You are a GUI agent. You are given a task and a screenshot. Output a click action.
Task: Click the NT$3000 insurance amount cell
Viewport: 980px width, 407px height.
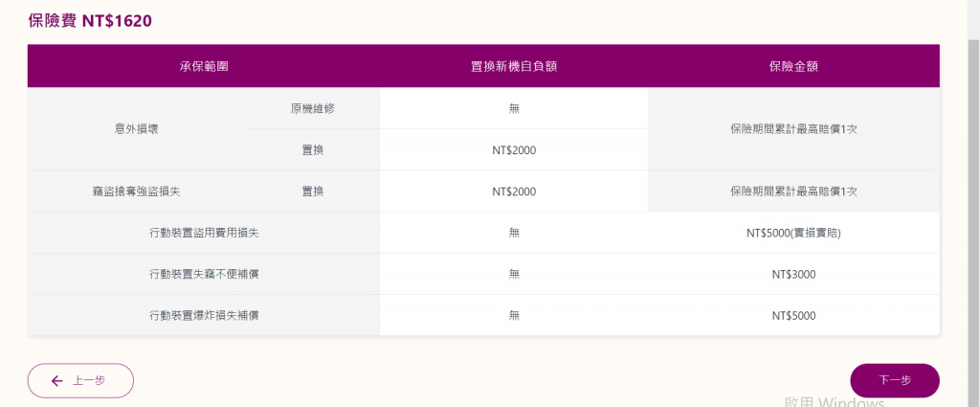pos(793,274)
